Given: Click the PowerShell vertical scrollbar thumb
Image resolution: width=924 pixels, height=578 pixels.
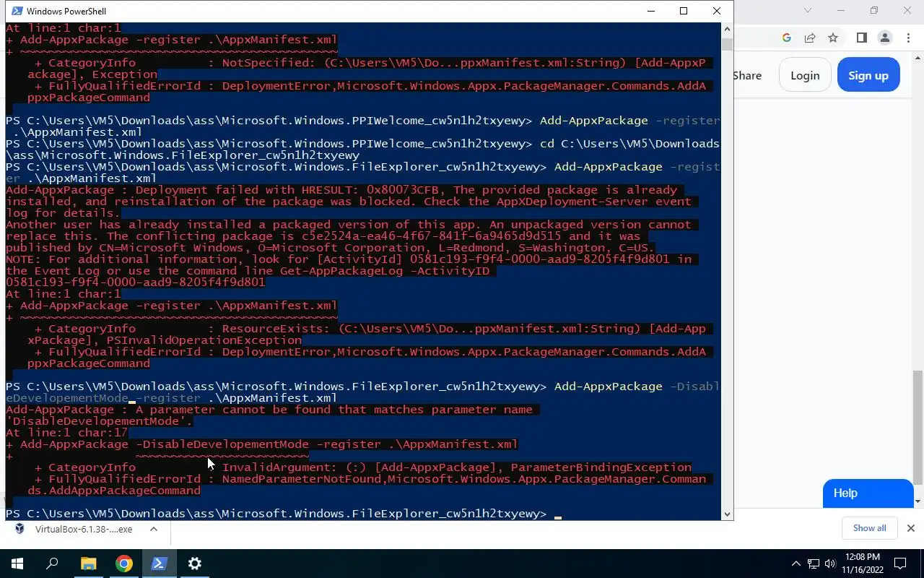Looking at the screenshot, I should [727, 44].
